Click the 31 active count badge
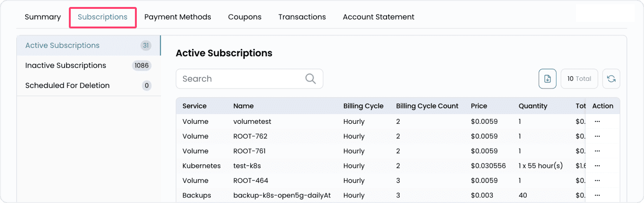Image resolution: width=644 pixels, height=203 pixels. (146, 46)
